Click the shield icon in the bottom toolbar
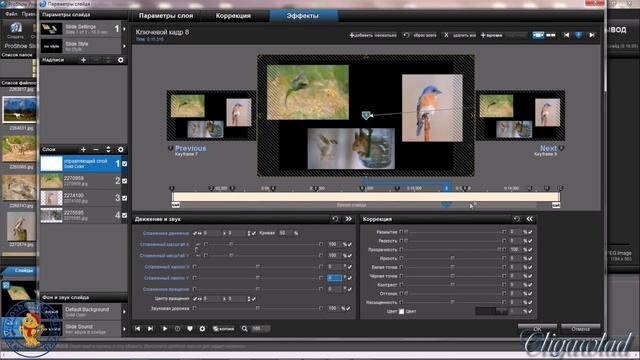This screenshot has width=640, height=360. pyautogui.click(x=190, y=329)
